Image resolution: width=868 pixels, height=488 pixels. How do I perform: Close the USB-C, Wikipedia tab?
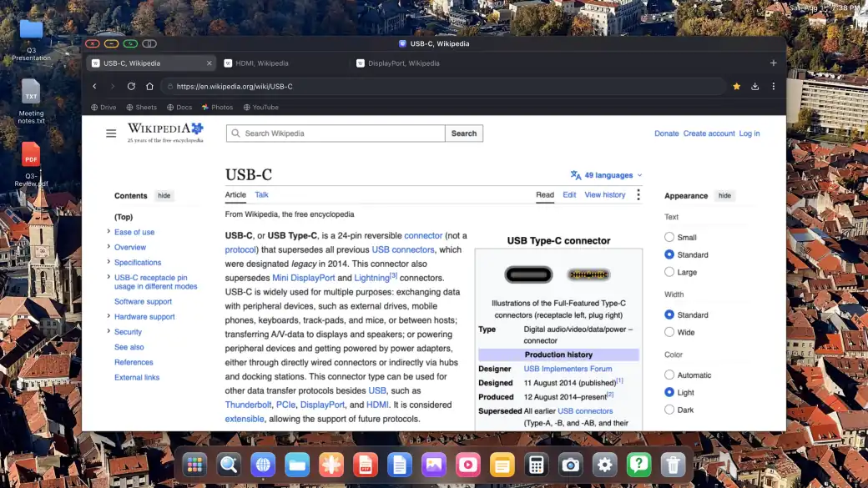pos(209,63)
